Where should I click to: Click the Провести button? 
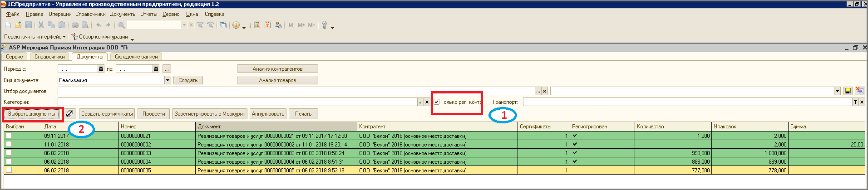154,114
